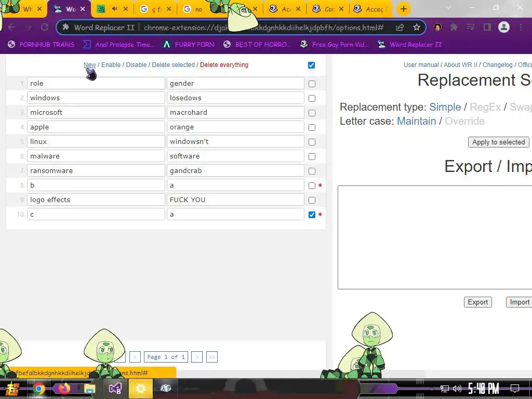Check the box for the malware row
The image size is (532, 399).
pos(312,157)
